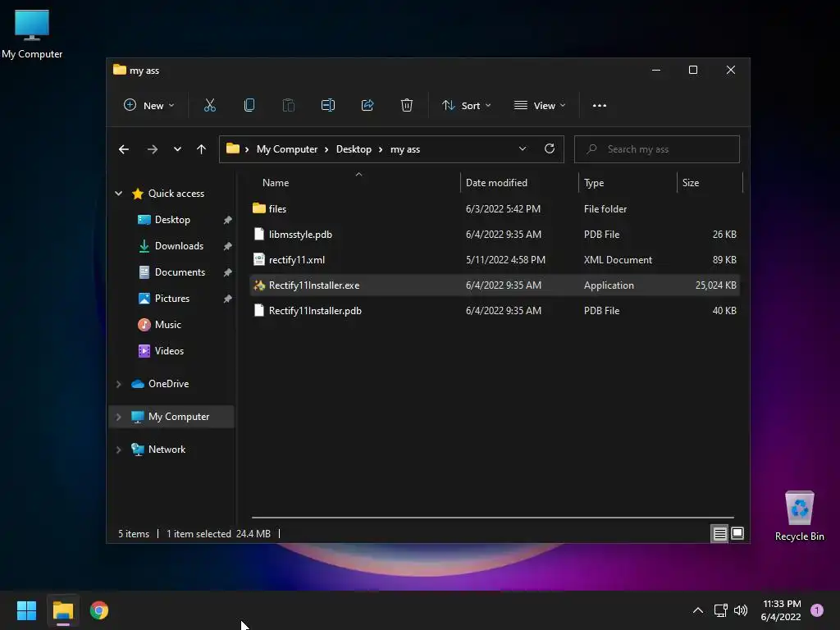Image resolution: width=840 pixels, height=630 pixels.
Task: Open Videos in the sidebar
Action: pos(169,351)
